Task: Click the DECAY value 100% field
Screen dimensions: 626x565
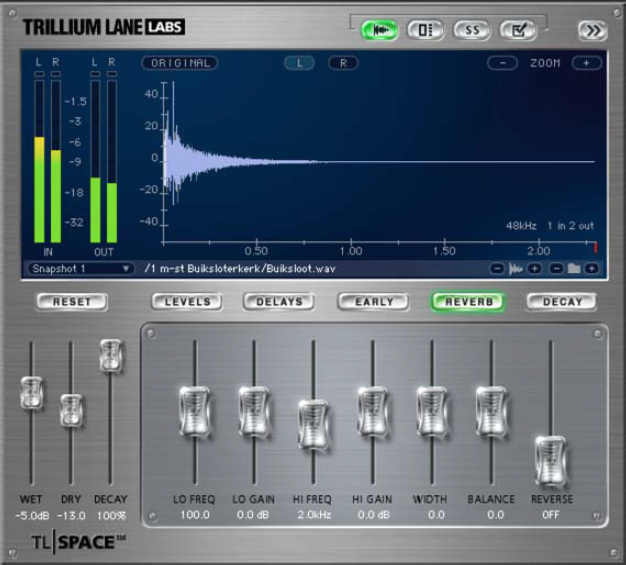Action: (111, 515)
